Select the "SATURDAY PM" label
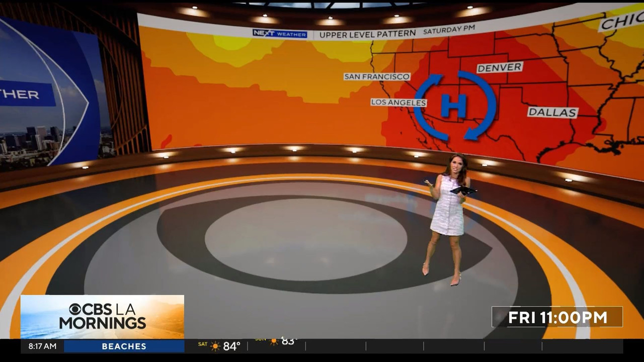Viewport: 644px width, 362px height. click(449, 30)
